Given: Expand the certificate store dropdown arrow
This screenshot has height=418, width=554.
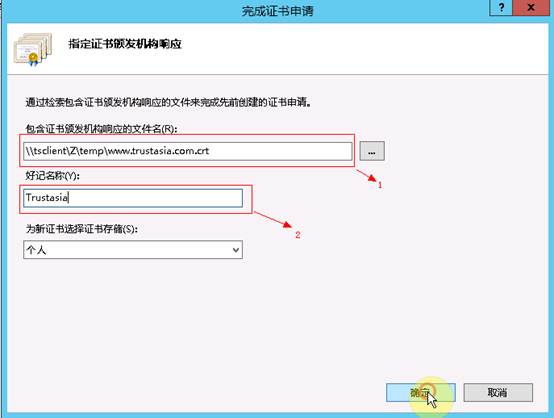Looking at the screenshot, I should click(x=236, y=250).
